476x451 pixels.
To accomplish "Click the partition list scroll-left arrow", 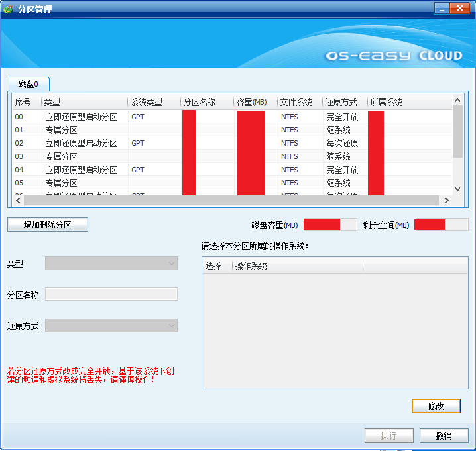I will (17, 200).
